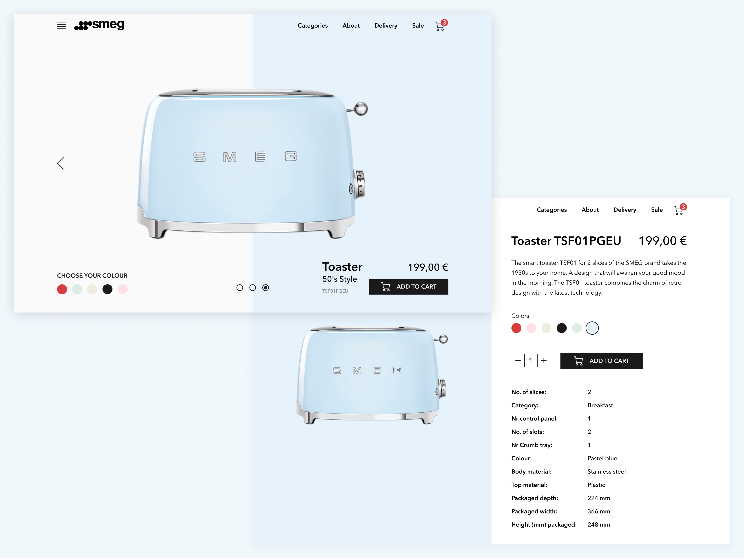The width and height of the screenshot is (744, 560).
Task: Open the cart icon in top header
Action: (440, 26)
